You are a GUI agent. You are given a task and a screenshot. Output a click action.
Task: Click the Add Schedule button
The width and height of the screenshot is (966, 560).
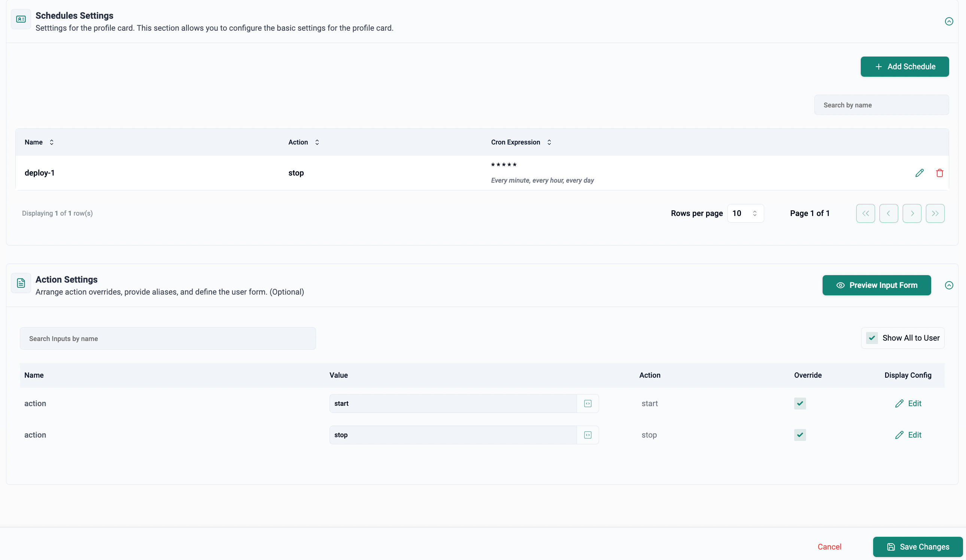[904, 67]
